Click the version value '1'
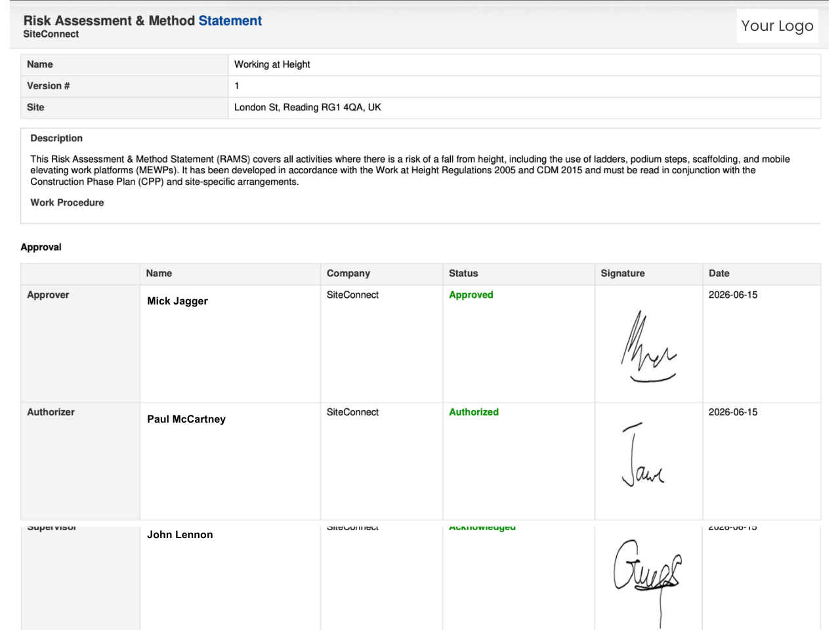This screenshot has height=630, width=840. [237, 86]
